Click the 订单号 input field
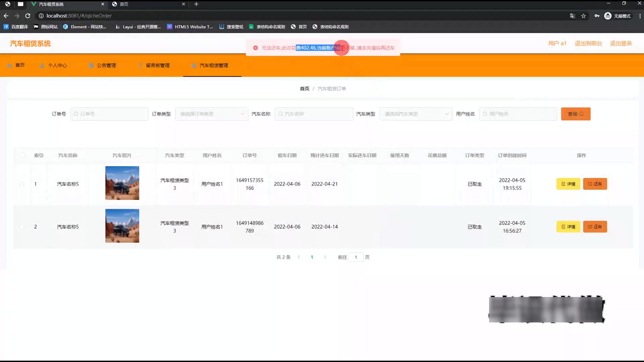 tap(109, 114)
